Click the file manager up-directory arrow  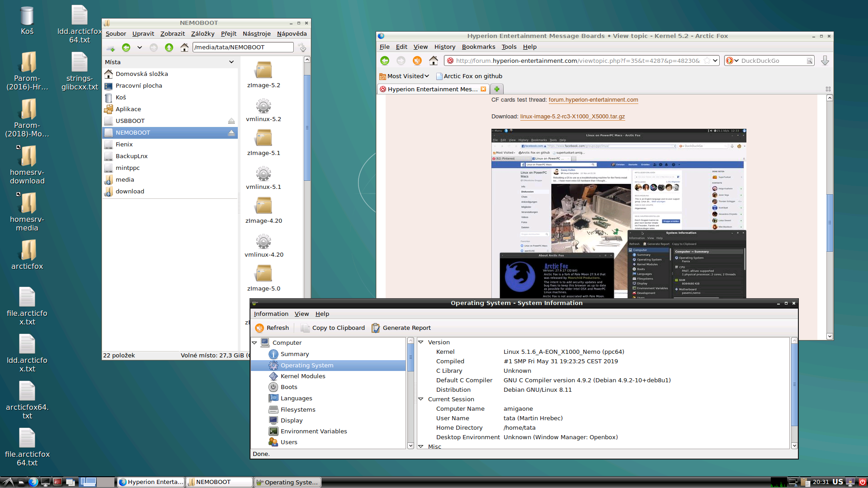(x=169, y=47)
